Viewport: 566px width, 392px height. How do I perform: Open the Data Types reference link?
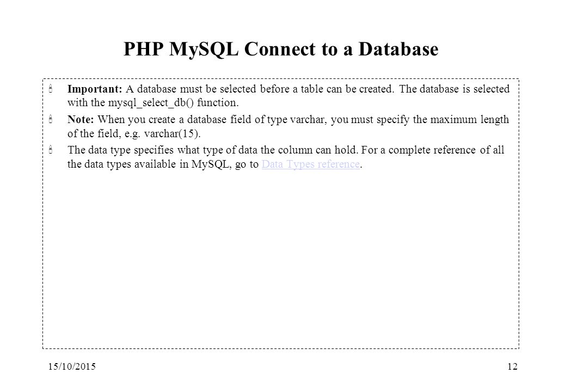(310, 164)
